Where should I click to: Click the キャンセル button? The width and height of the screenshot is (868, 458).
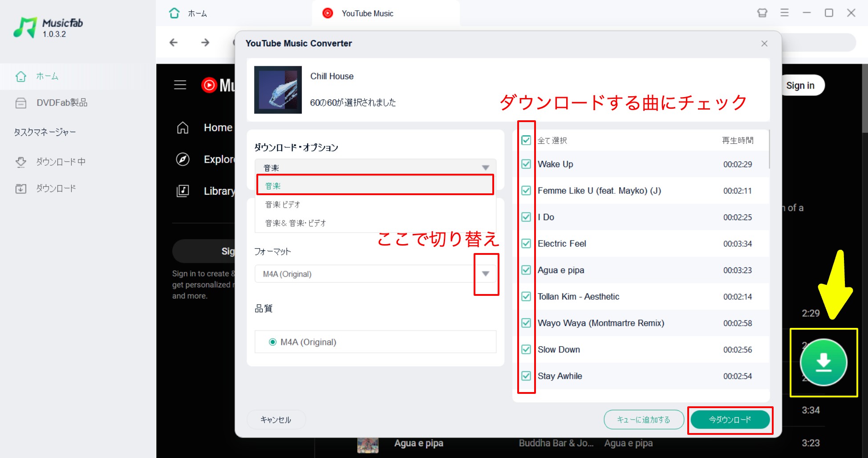[x=276, y=420]
